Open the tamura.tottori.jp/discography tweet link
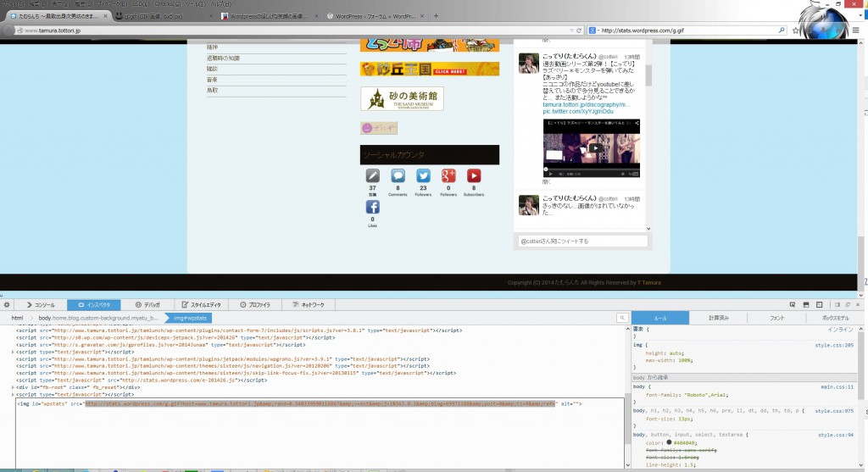This screenshot has width=868, height=472. 587,104
